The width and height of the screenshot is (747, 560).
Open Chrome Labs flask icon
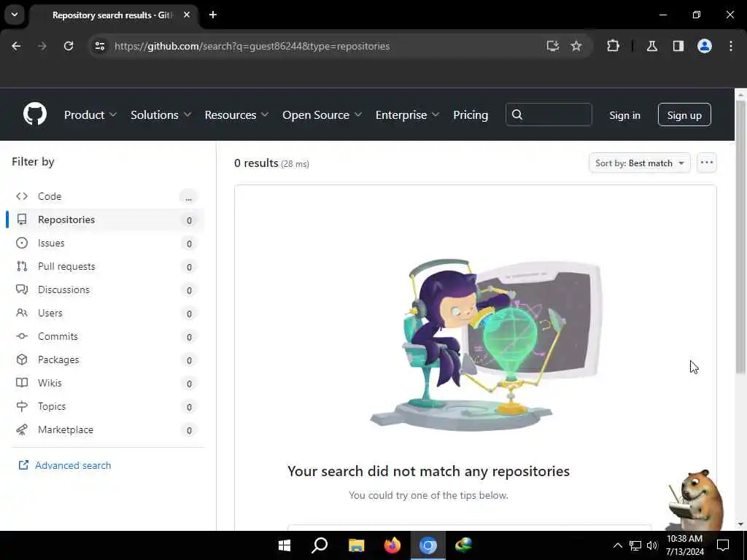[x=652, y=46]
